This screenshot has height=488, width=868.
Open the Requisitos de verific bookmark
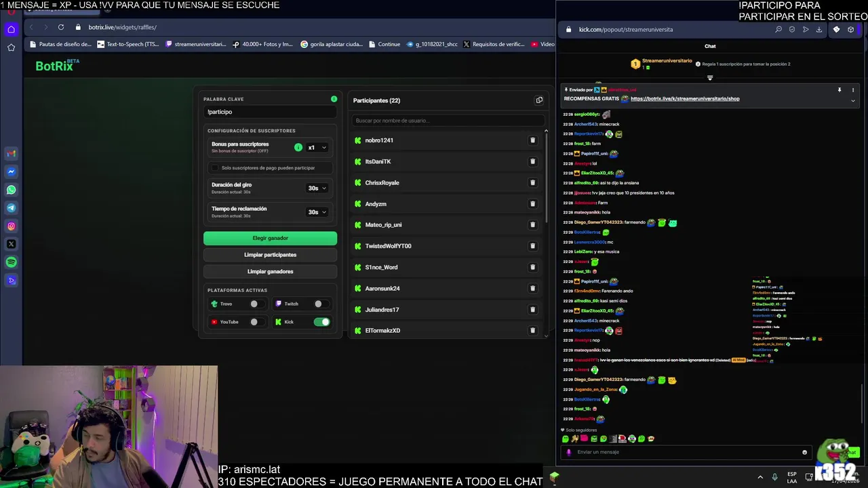[x=494, y=44]
